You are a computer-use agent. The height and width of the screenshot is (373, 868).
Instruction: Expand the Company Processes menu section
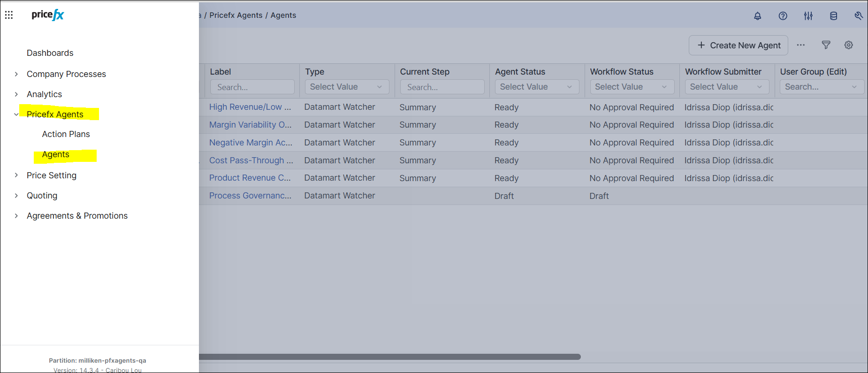point(16,74)
